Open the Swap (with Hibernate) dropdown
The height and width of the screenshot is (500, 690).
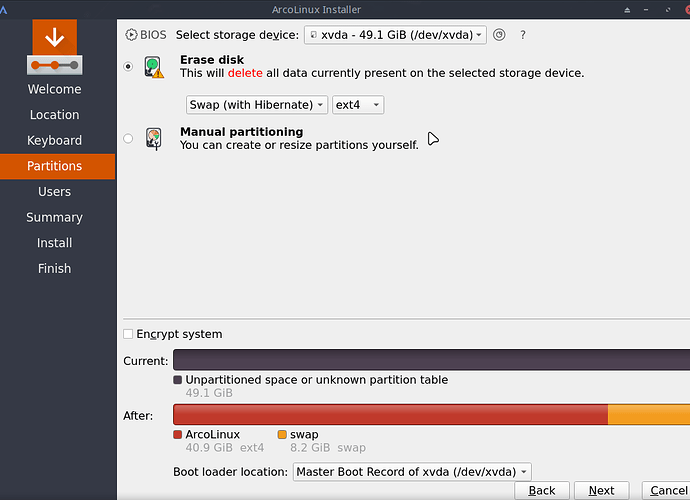(x=257, y=105)
